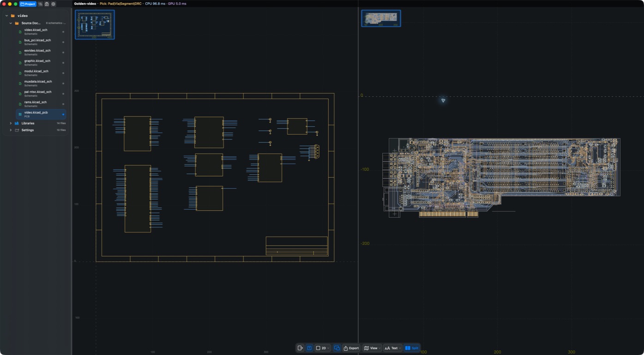644x355 pixels.
Task: Open the settings gear icon in top toolbar
Action: [53, 4]
